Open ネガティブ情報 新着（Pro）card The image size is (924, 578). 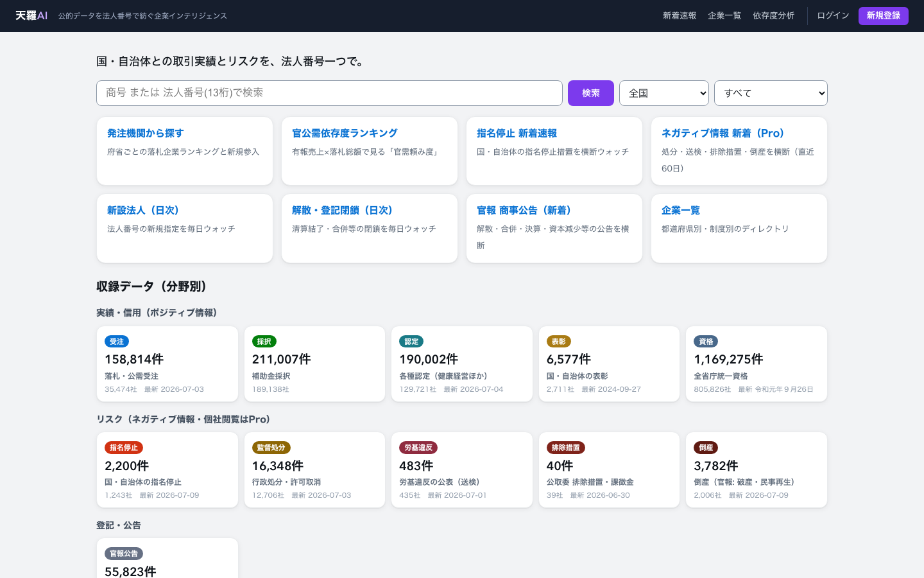click(x=739, y=151)
